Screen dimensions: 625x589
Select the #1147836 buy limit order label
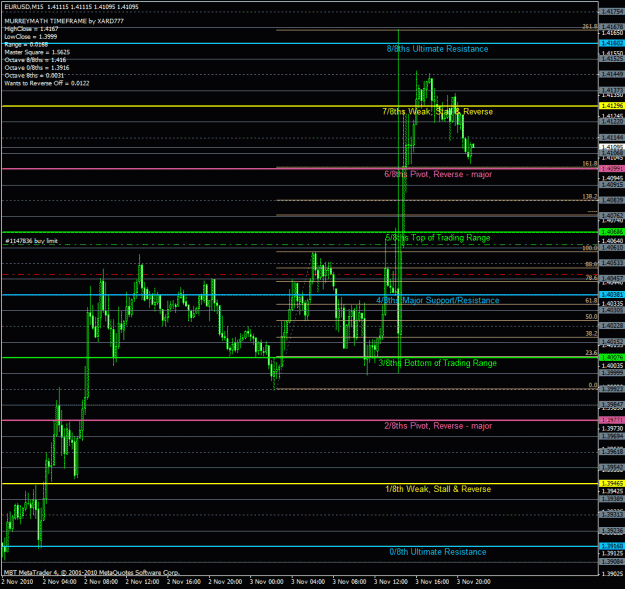[x=31, y=241]
